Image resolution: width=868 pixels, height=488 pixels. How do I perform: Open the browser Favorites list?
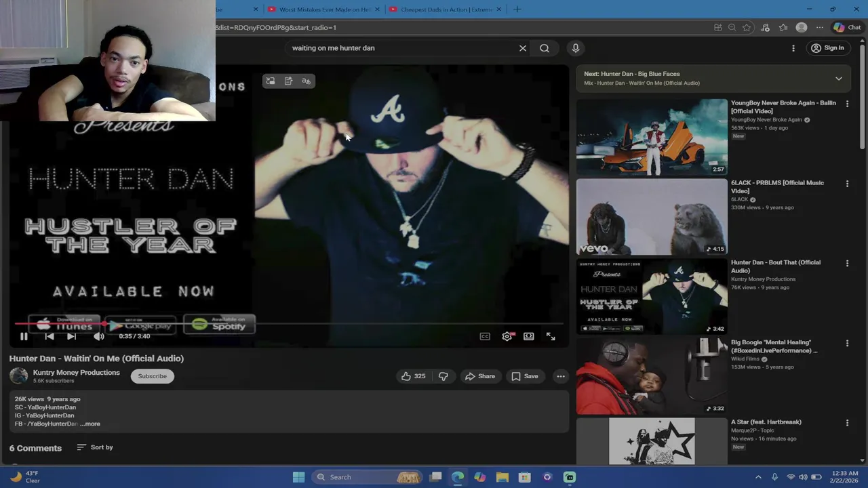783,28
